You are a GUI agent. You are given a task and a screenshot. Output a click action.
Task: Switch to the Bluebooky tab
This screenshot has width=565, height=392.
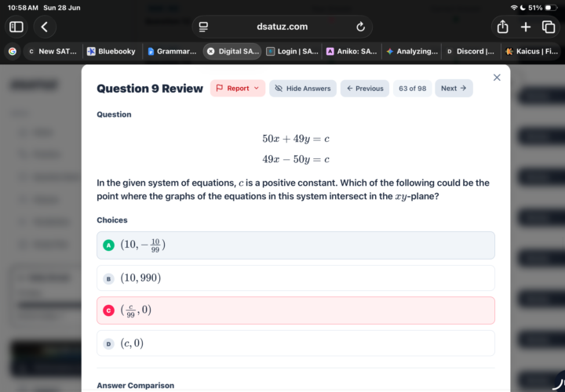point(111,52)
